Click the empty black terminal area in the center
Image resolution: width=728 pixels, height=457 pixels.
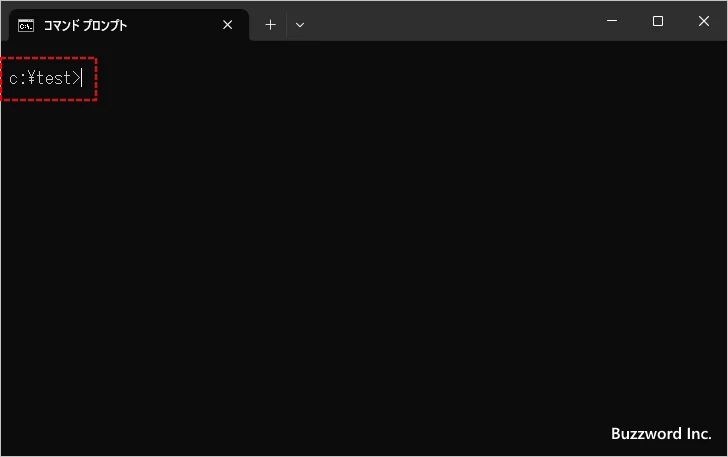(364, 250)
